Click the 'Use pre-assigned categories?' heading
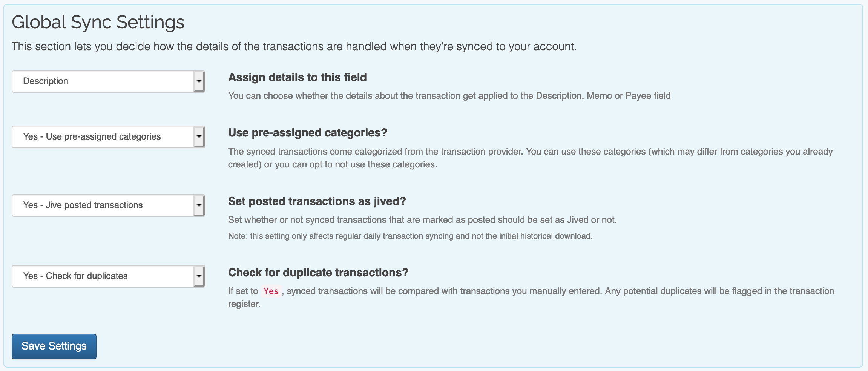 [x=307, y=133]
